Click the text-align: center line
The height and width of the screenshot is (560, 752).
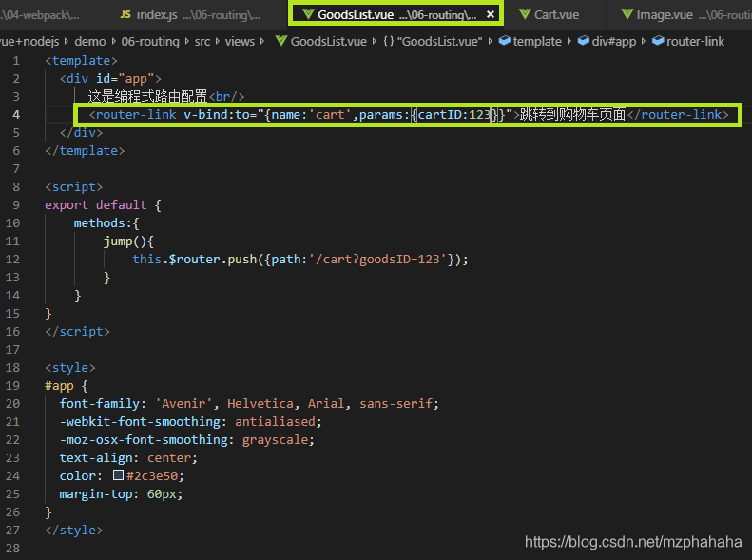(128, 458)
